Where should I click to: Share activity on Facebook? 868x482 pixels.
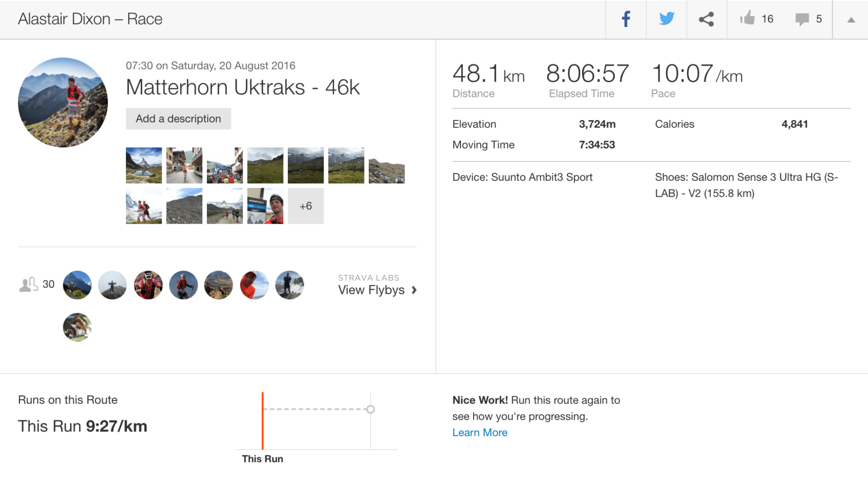pos(626,19)
